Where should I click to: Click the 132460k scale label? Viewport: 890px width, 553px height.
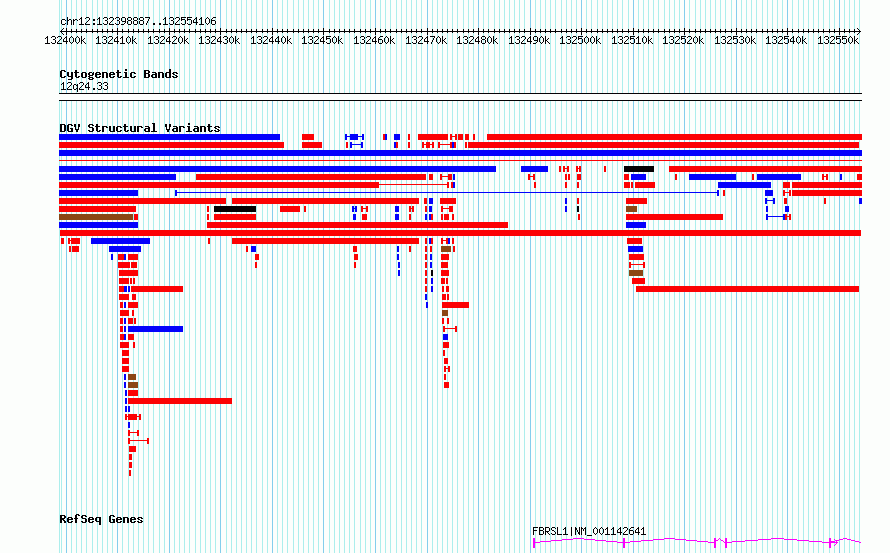[374, 40]
